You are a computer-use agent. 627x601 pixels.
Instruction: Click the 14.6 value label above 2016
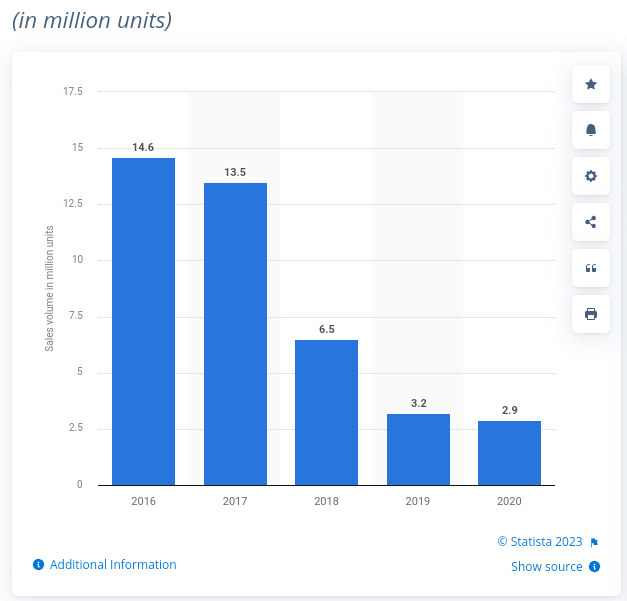coord(143,147)
